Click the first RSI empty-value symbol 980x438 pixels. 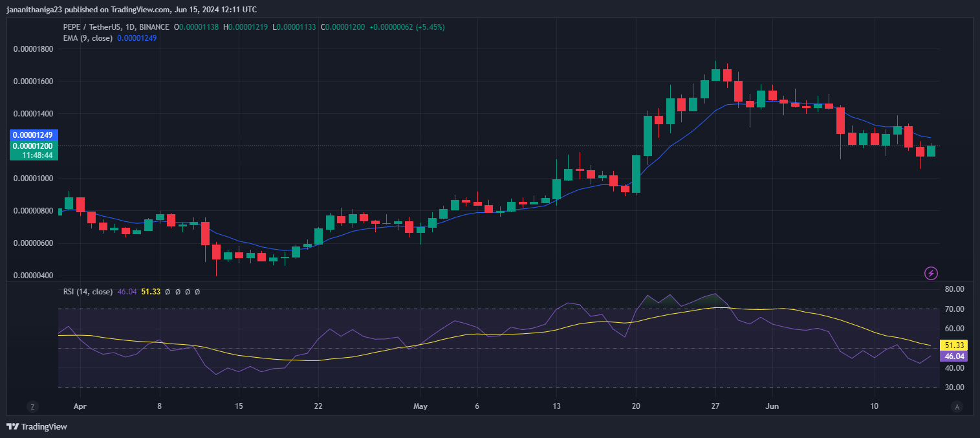click(168, 292)
